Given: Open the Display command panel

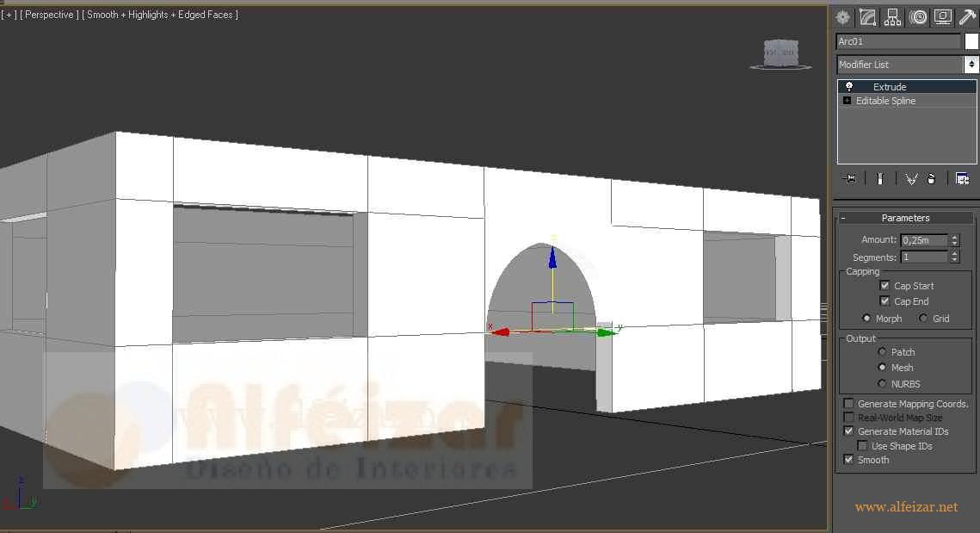Looking at the screenshot, I should click(x=942, y=16).
